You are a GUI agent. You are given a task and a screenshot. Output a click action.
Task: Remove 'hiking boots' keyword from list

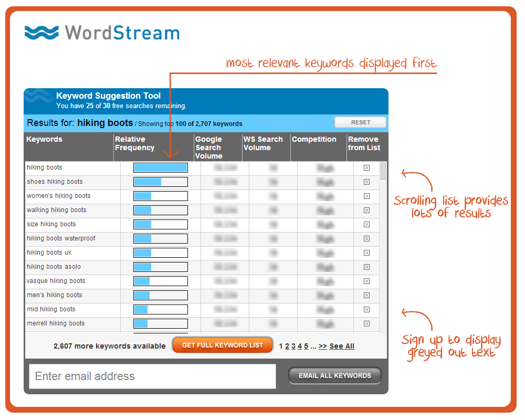(x=366, y=168)
